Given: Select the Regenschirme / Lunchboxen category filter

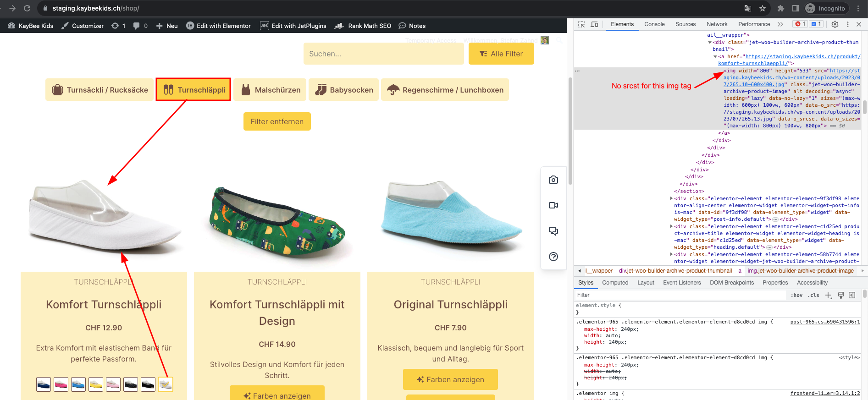Looking at the screenshot, I should click(445, 90).
